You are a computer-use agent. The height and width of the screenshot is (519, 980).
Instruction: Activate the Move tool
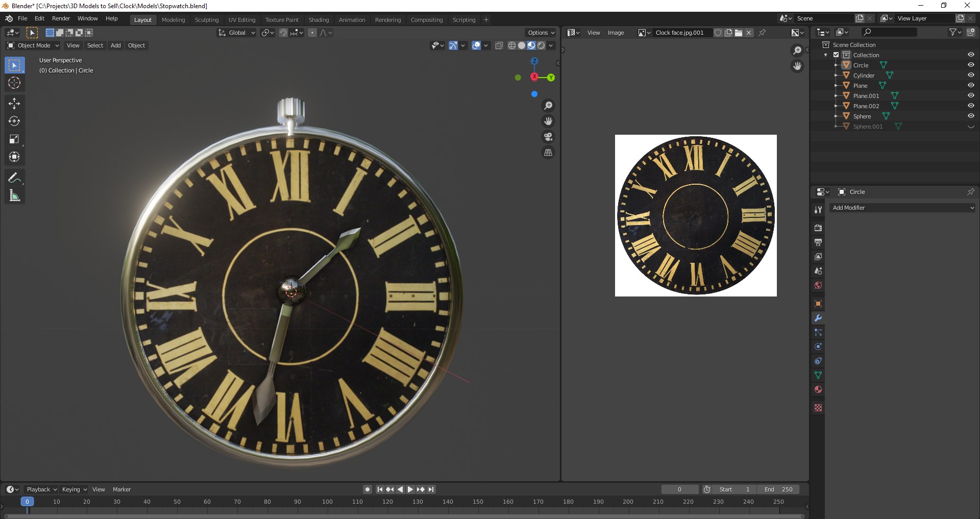pos(14,104)
